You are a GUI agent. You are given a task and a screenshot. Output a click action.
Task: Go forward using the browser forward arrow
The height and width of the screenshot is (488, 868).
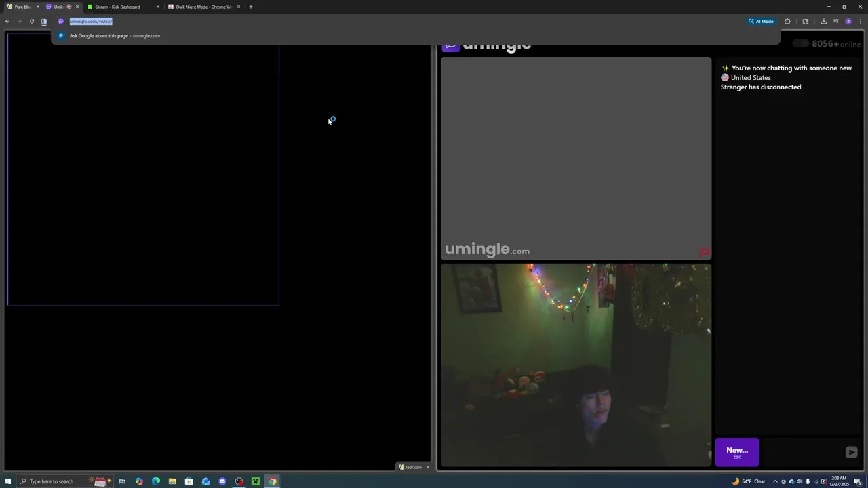(20, 21)
